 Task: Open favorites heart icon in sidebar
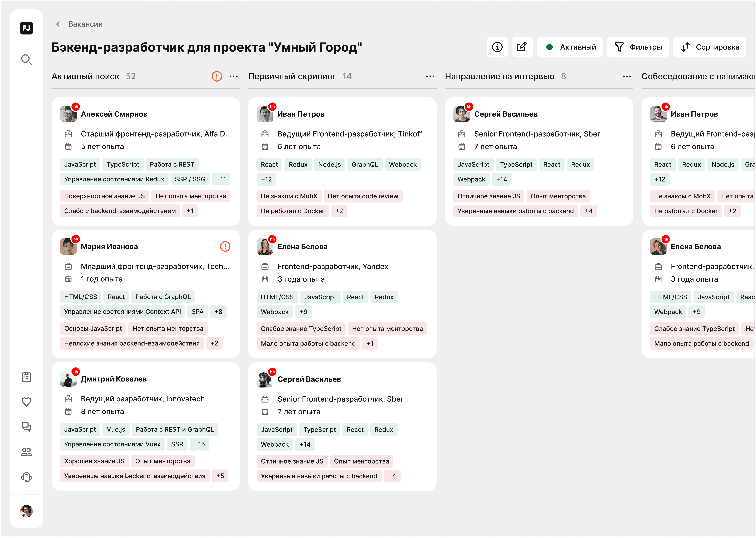[26, 402]
